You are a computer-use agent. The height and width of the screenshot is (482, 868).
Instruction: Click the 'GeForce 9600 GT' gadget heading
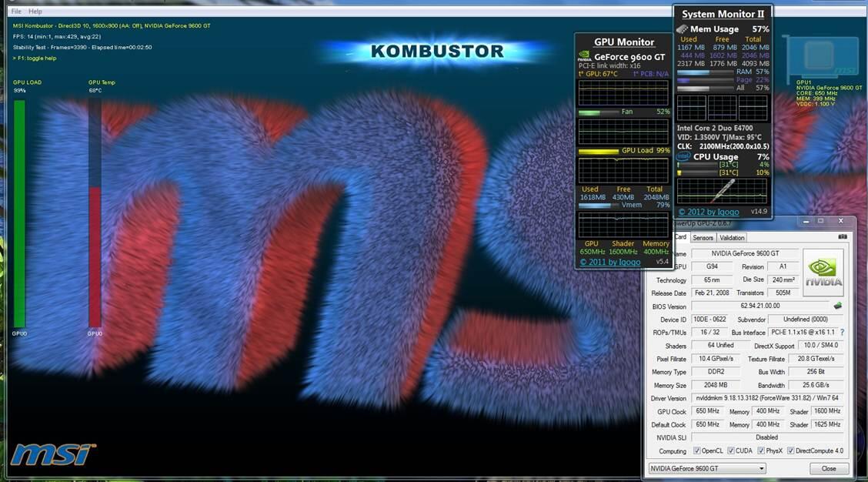pyautogui.click(x=629, y=57)
